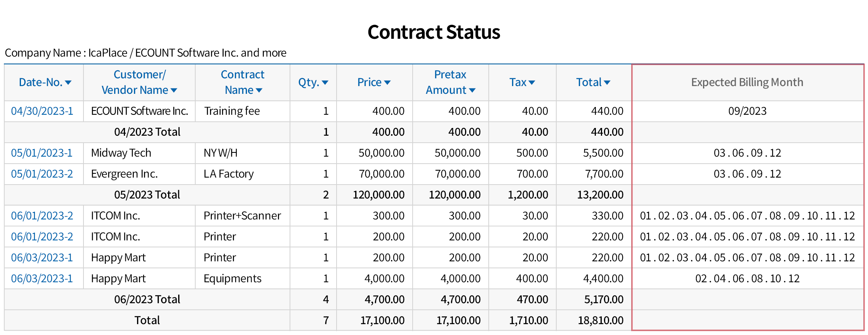Click the 04/2023 Total subtotal row
This screenshot has height=335, width=868.
tap(147, 132)
